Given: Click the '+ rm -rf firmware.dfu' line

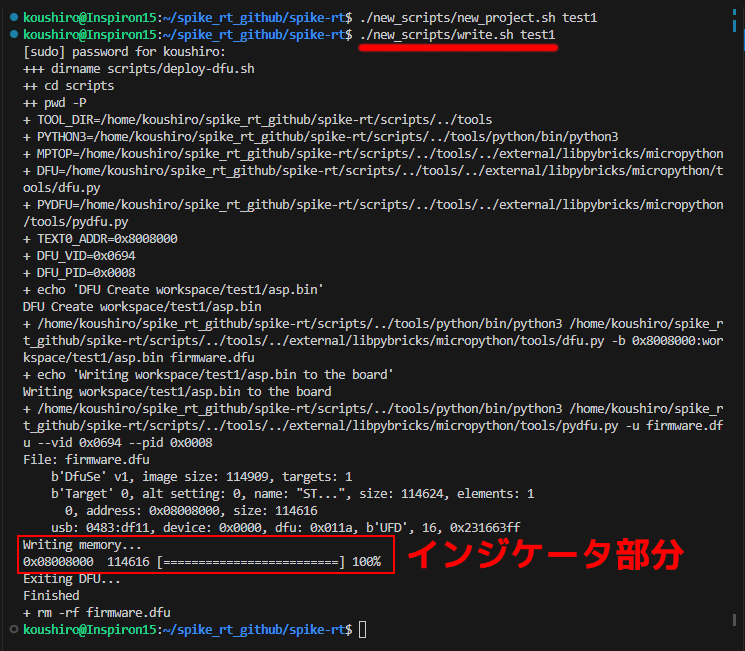Looking at the screenshot, I should click(96, 613).
